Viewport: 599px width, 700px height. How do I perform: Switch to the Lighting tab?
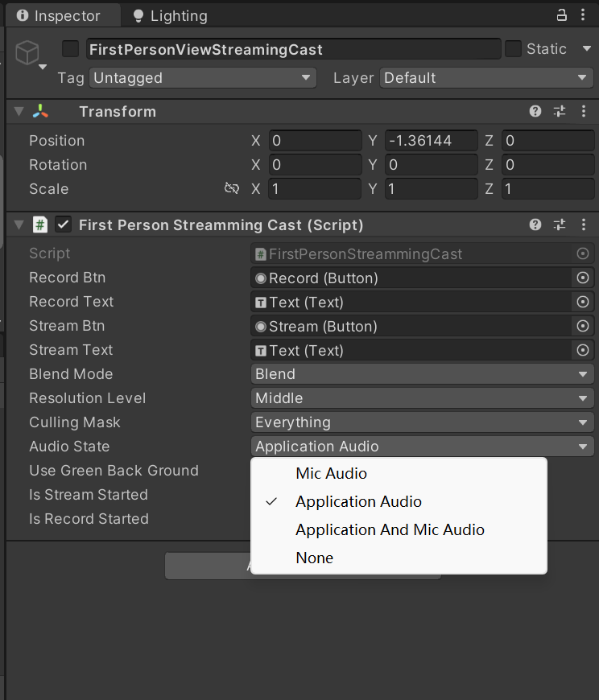click(x=170, y=16)
